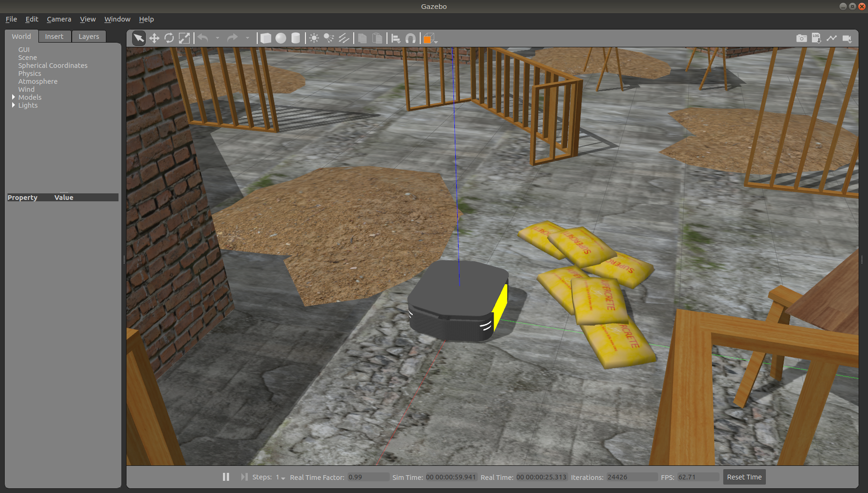
Task: Add a spot light
Action: click(329, 38)
